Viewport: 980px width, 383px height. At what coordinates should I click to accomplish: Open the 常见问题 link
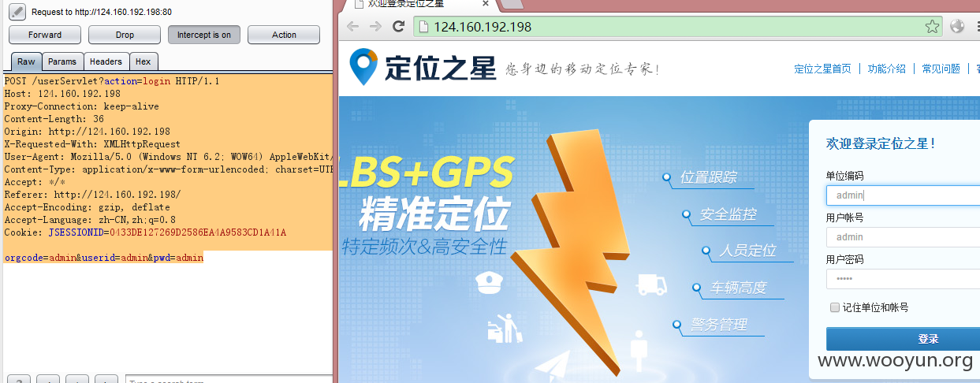coord(941,69)
